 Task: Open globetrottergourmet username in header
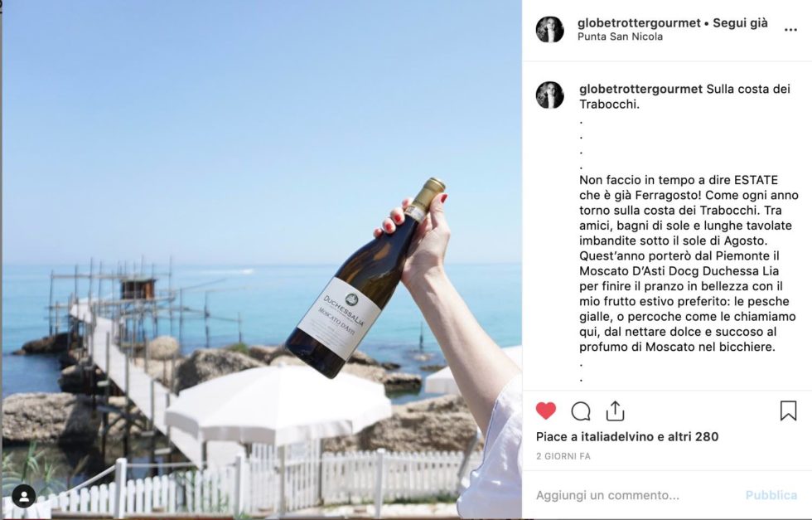pos(639,23)
